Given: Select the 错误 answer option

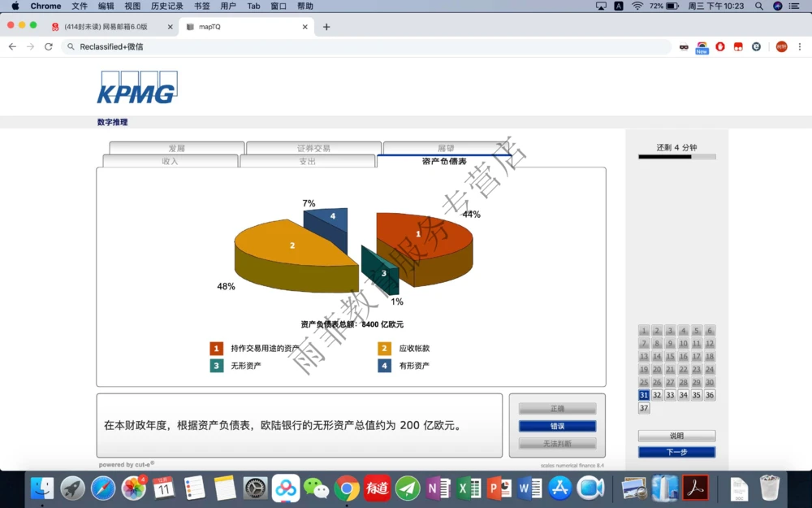Looking at the screenshot, I should pos(556,426).
